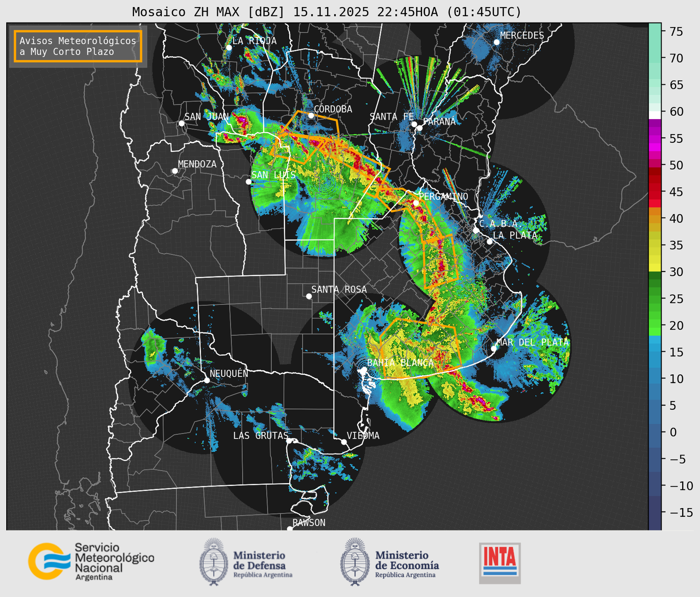
Task: Click the Santa Fe city label
Action: click(x=392, y=117)
